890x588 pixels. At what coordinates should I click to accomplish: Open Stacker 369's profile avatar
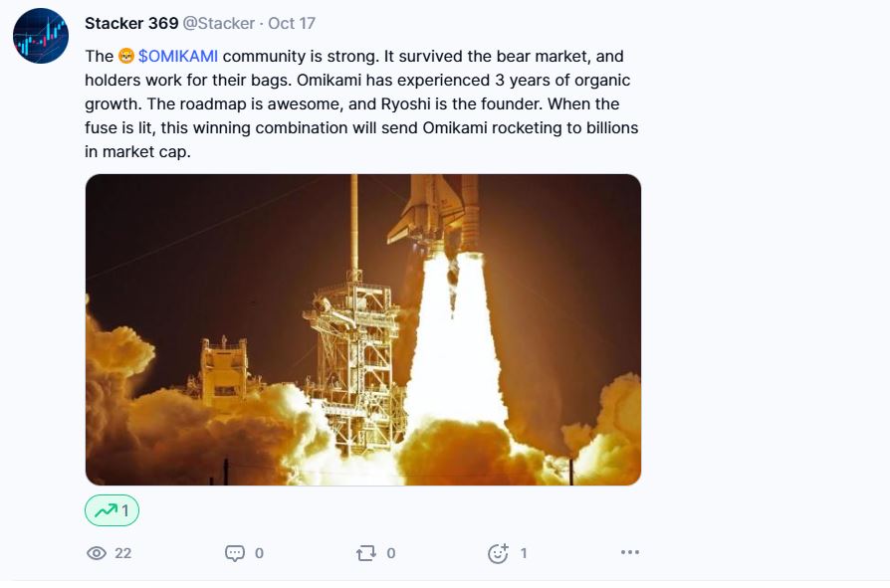click(x=41, y=37)
